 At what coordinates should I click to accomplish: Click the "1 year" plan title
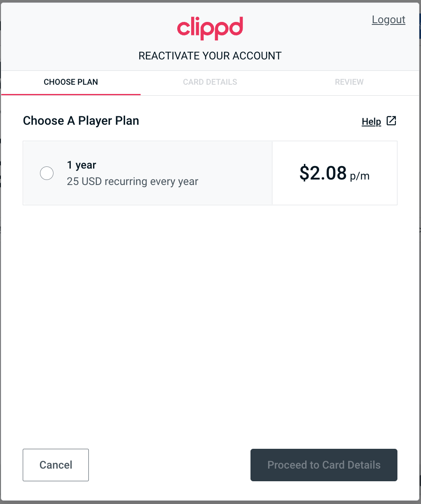82,165
